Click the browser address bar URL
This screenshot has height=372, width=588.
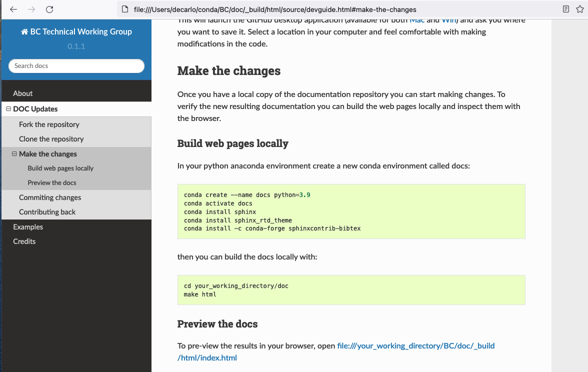pyautogui.click(x=275, y=9)
